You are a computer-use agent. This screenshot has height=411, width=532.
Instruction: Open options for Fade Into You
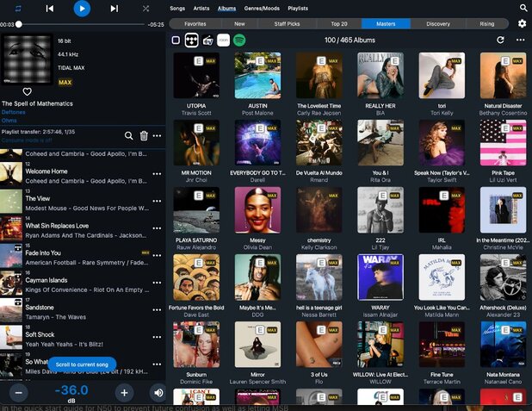157,255
